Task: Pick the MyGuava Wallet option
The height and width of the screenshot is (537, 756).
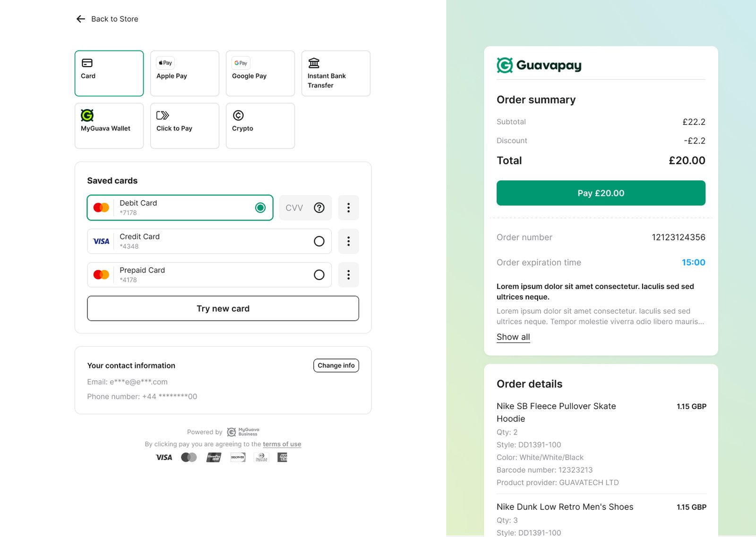Action: coord(109,126)
